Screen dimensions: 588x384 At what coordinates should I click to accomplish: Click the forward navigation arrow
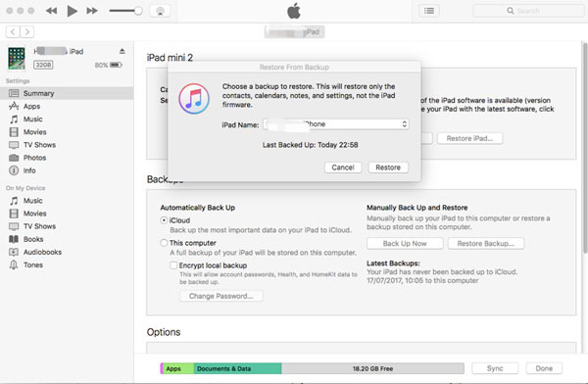pyautogui.click(x=27, y=32)
